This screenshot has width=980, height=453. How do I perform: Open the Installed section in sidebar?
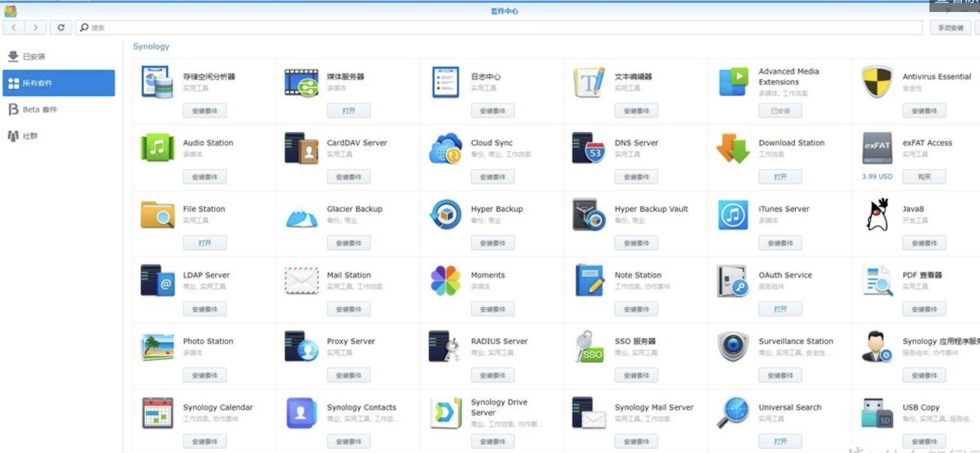click(x=59, y=57)
